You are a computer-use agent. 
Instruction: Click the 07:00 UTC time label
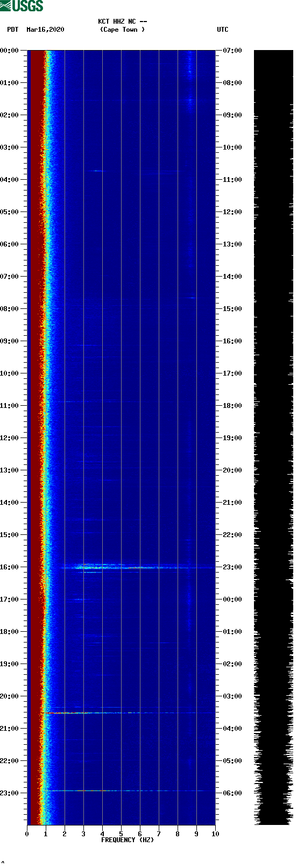point(232,51)
